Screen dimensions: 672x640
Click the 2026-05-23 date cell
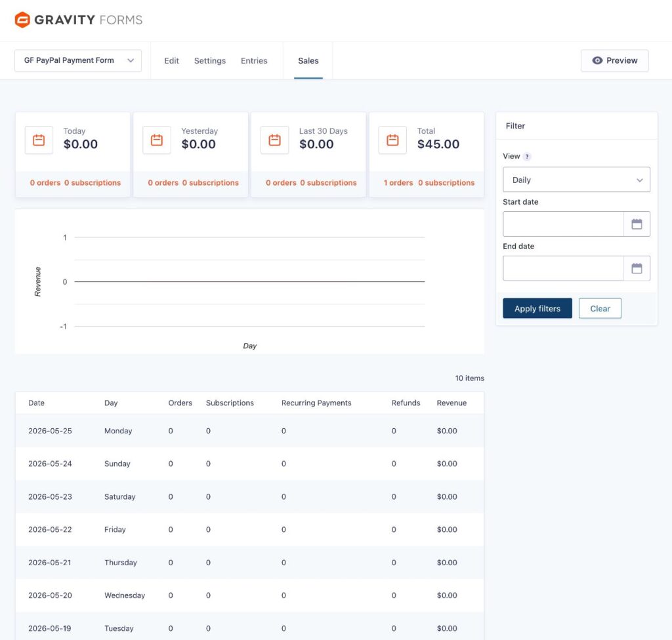tap(50, 497)
